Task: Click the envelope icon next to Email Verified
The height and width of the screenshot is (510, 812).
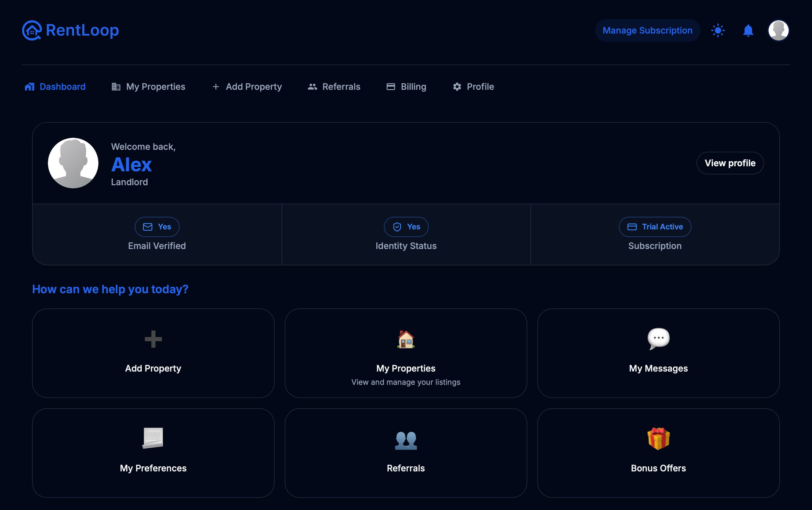Action: pos(148,227)
